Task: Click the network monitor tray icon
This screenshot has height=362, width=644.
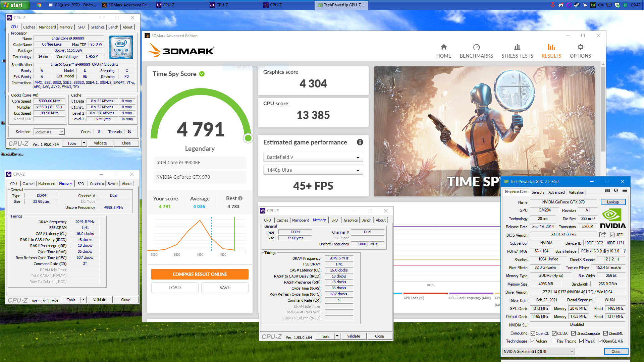Action: point(609,5)
